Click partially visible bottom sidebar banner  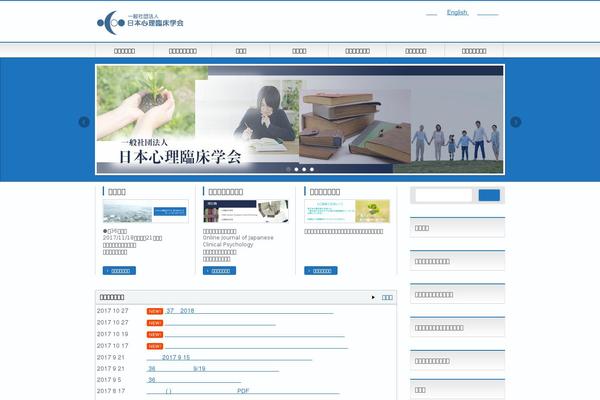click(x=457, y=389)
